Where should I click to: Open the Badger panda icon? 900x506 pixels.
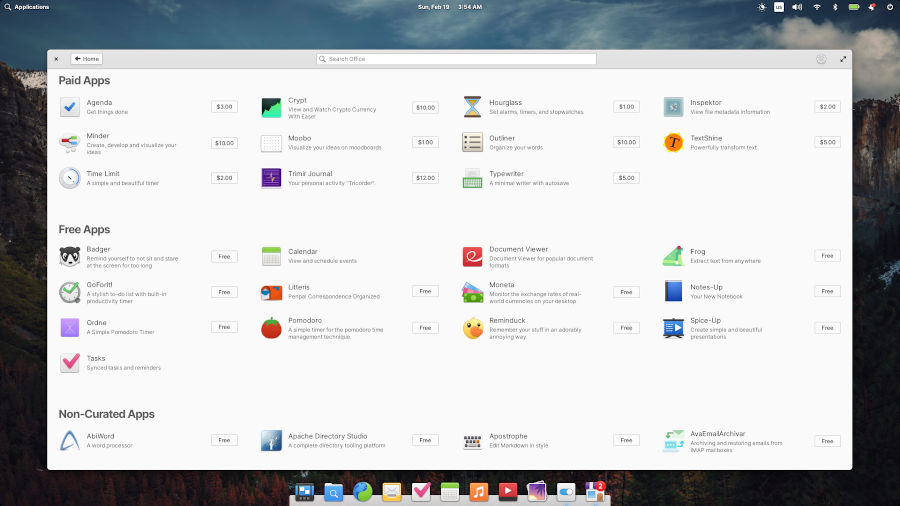pos(69,256)
